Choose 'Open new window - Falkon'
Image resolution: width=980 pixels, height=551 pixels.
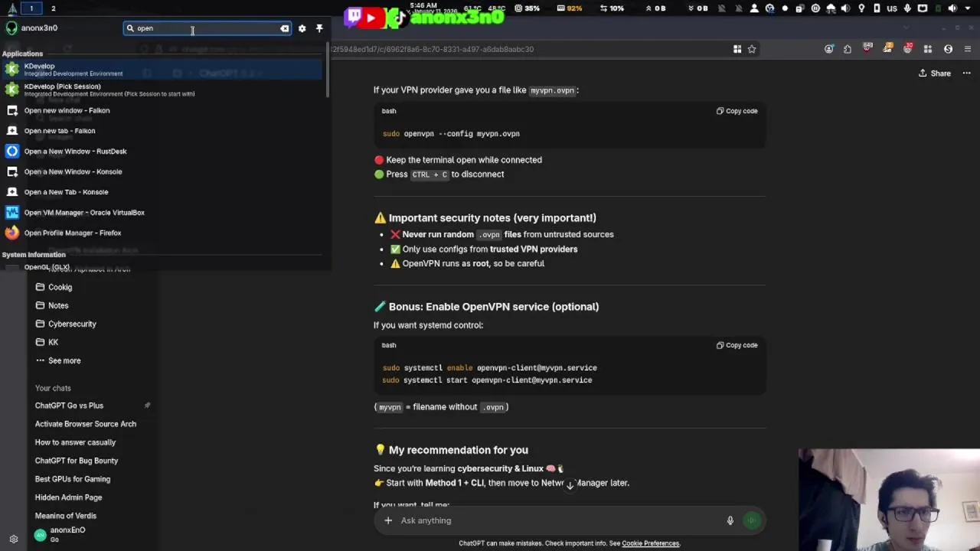(x=164, y=110)
